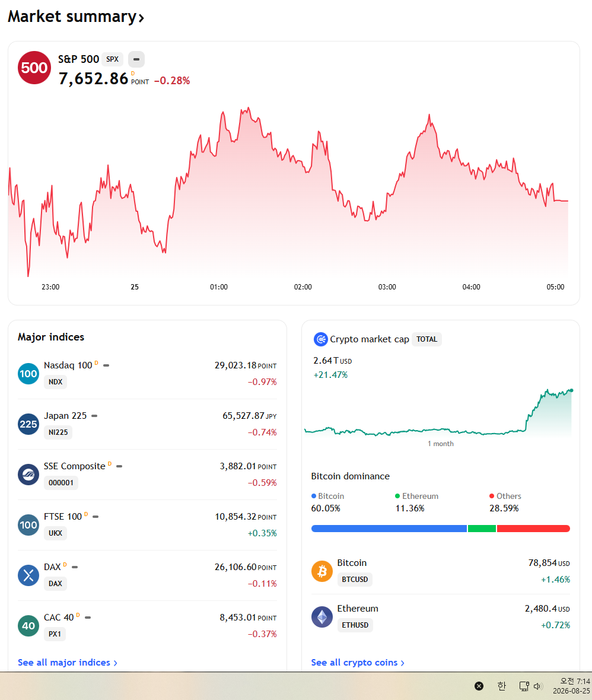Click the Nasdaq 100 market status dash icon
The height and width of the screenshot is (700, 592).
106,365
